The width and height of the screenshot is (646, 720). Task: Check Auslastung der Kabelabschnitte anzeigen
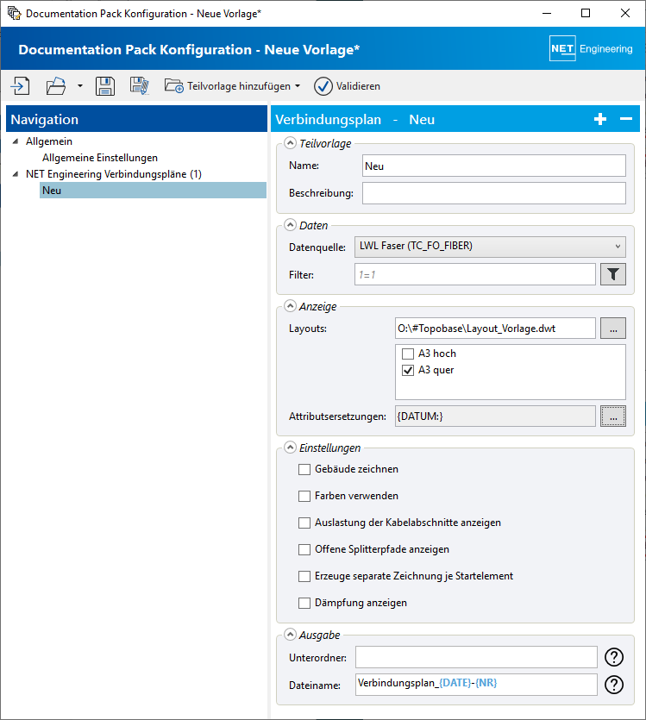[304, 523]
